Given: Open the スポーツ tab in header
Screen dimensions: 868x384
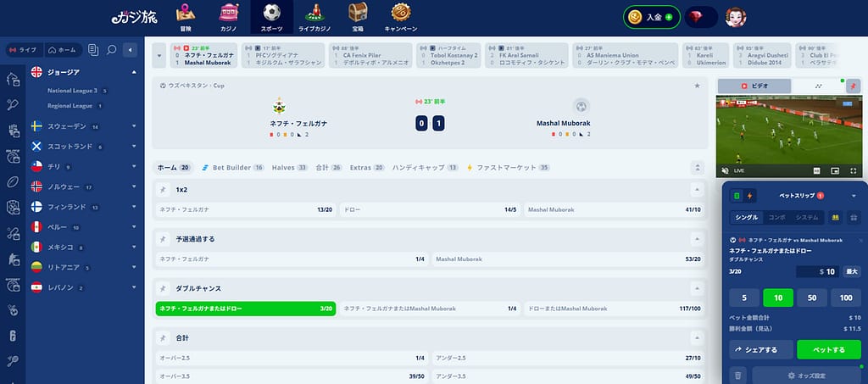Looking at the screenshot, I should [x=272, y=18].
